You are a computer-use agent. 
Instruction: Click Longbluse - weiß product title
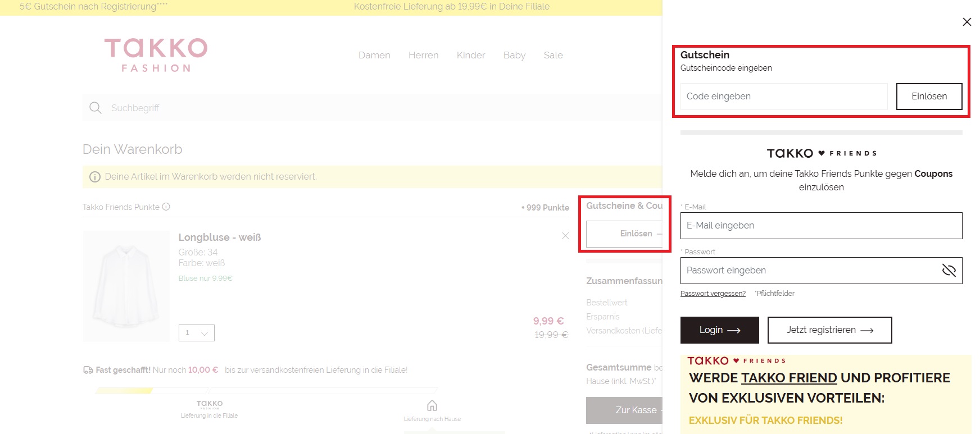pyautogui.click(x=220, y=237)
